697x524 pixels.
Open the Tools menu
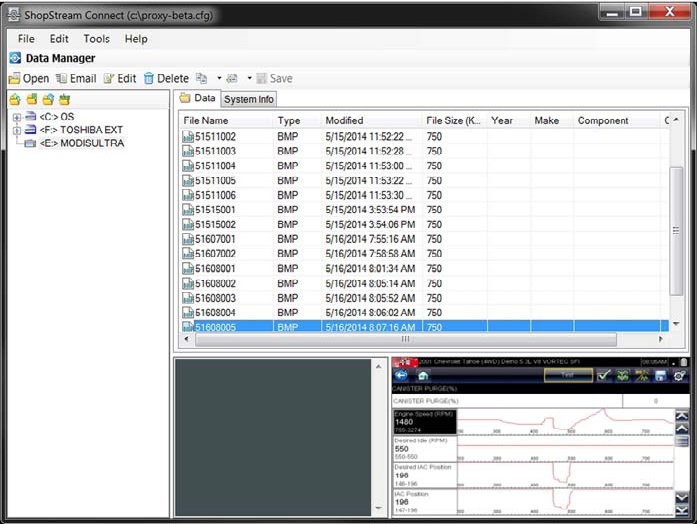click(97, 39)
